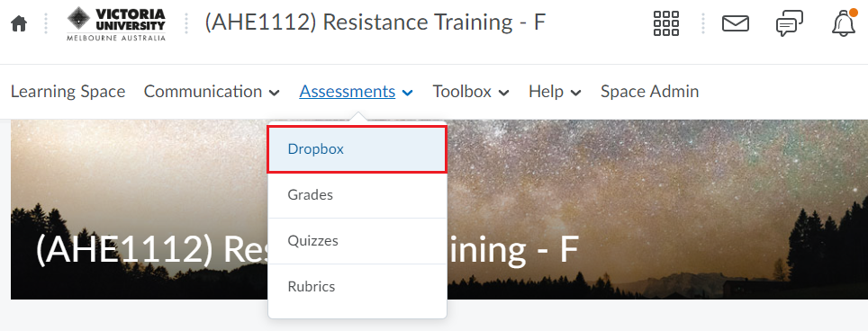Viewport: 868px width, 331px height.
Task: Open the Learning Space link
Action: click(68, 92)
